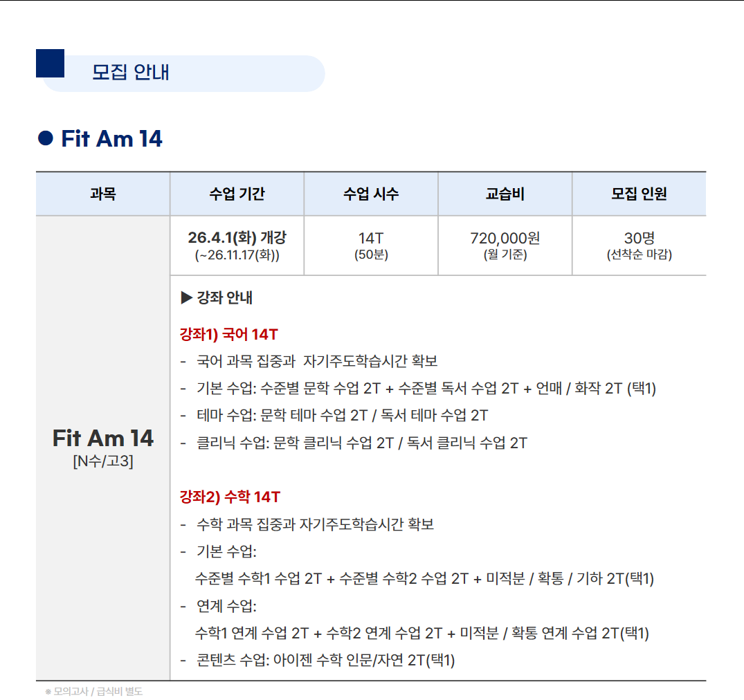Click the 콘텐츠 수업 아이젠 수학 line
Viewport: 744px width, 700px height.
[325, 661]
